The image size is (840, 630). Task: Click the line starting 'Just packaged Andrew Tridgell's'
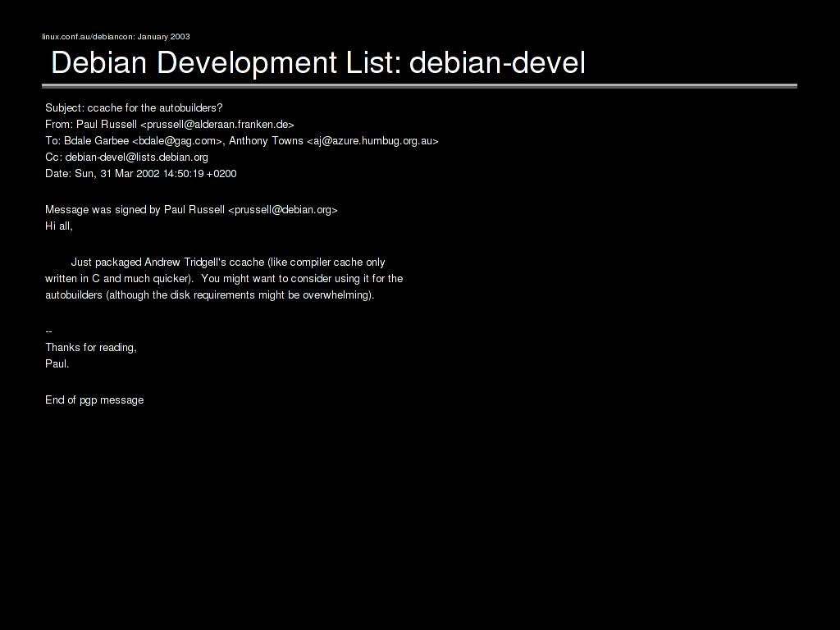click(x=227, y=262)
